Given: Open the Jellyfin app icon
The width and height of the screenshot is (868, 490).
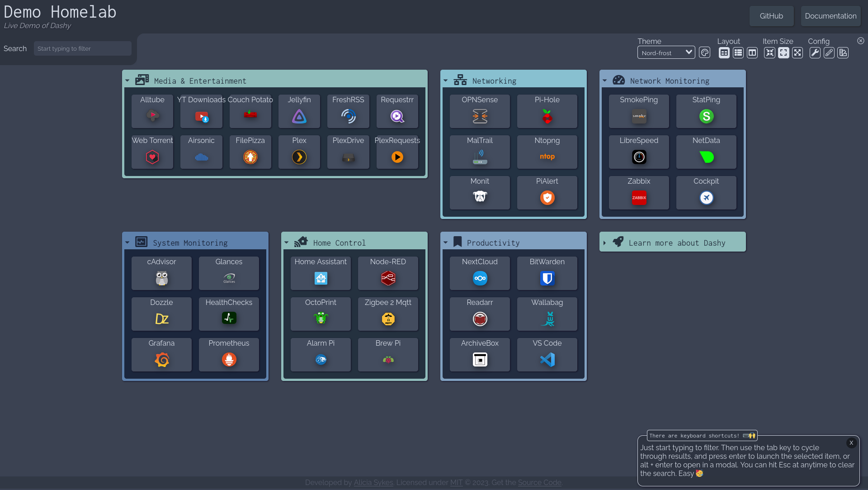Looking at the screenshot, I should click(299, 117).
